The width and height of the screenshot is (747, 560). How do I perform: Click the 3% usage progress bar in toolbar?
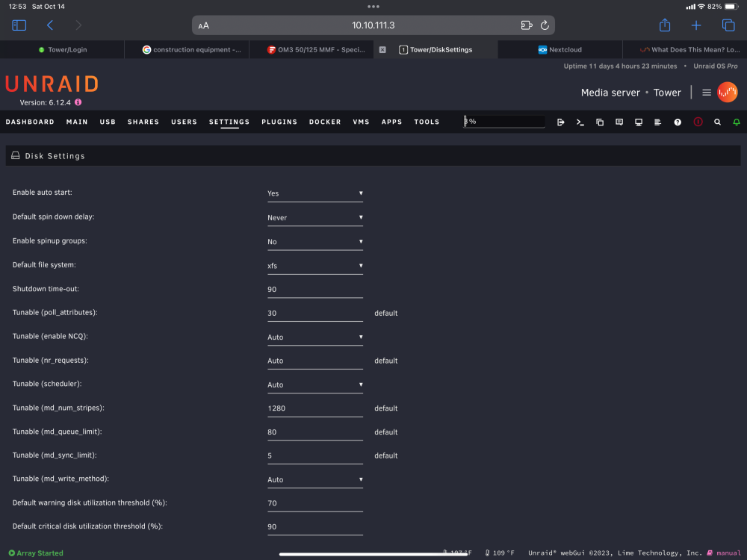(x=504, y=122)
